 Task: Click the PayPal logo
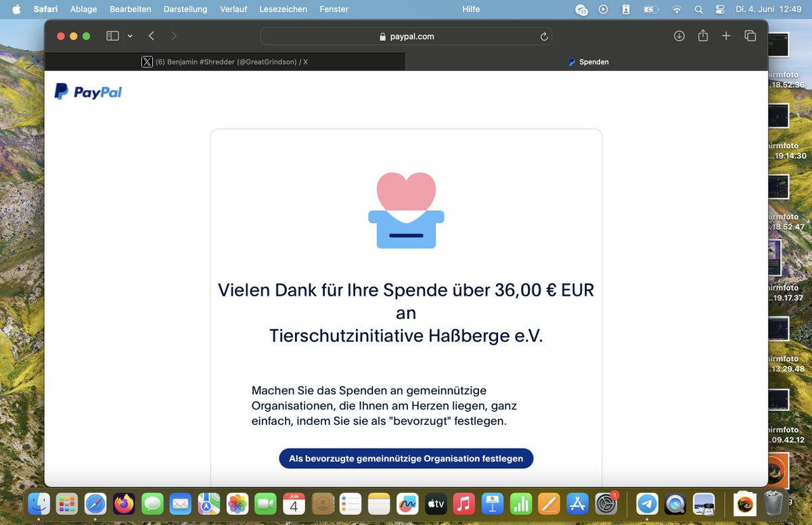(x=88, y=92)
